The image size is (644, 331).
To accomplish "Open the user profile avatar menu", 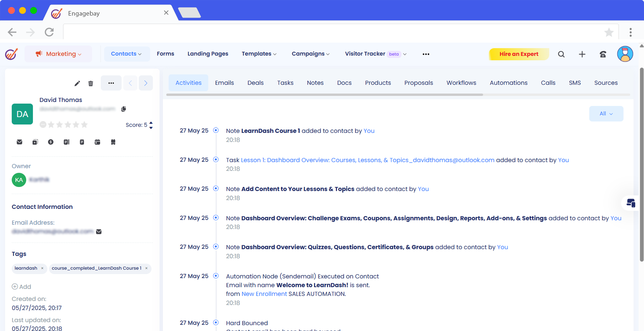I will (x=625, y=54).
